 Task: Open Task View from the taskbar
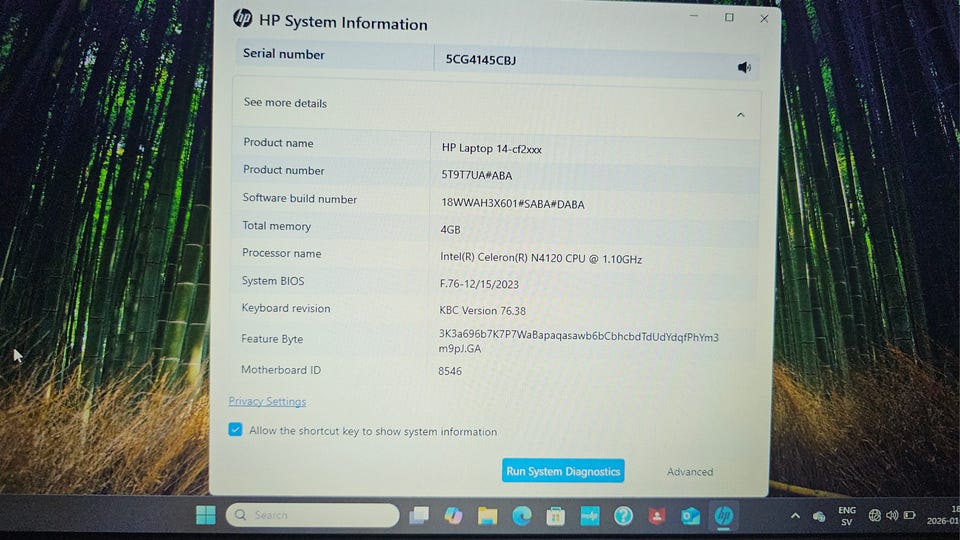419,515
